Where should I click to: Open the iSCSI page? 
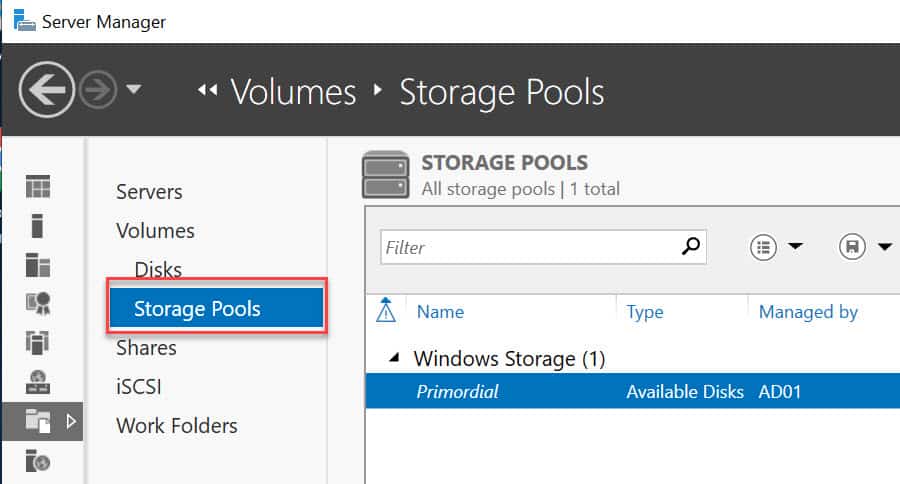pyautogui.click(x=138, y=387)
